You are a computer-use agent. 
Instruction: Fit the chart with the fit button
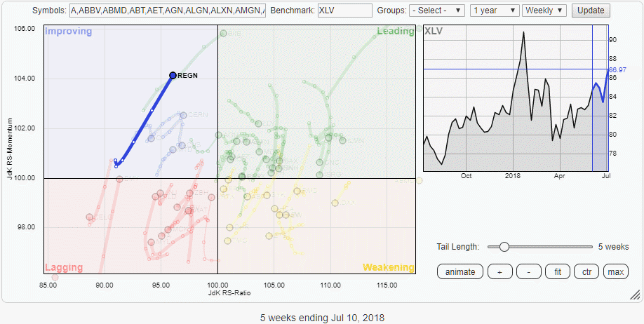[x=557, y=272]
